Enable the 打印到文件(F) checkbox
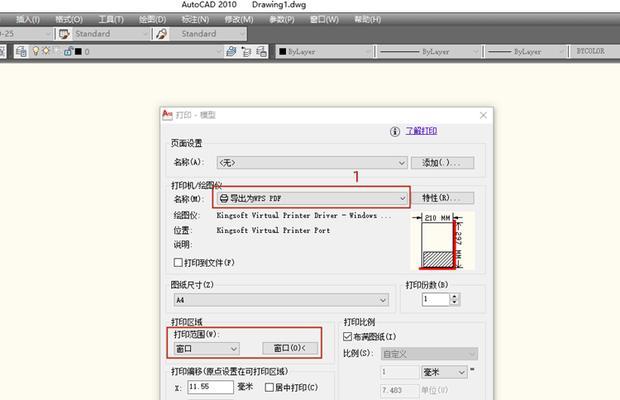 point(178,262)
